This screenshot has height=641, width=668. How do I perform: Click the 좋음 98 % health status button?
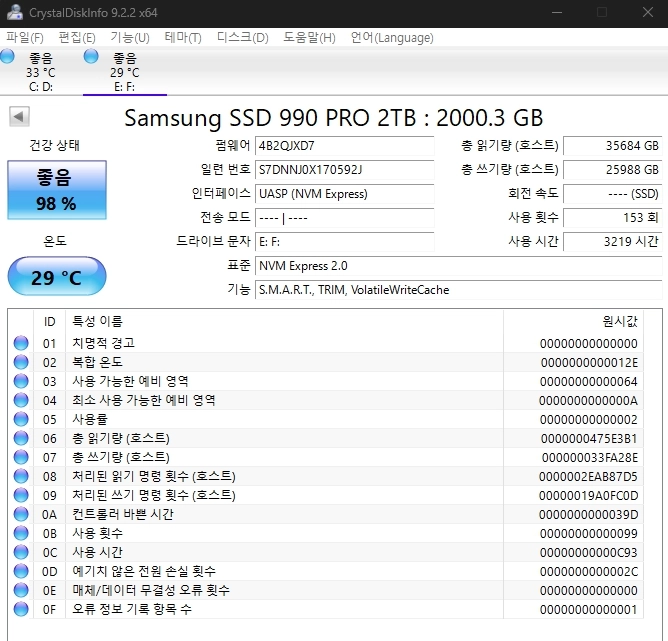(57, 190)
